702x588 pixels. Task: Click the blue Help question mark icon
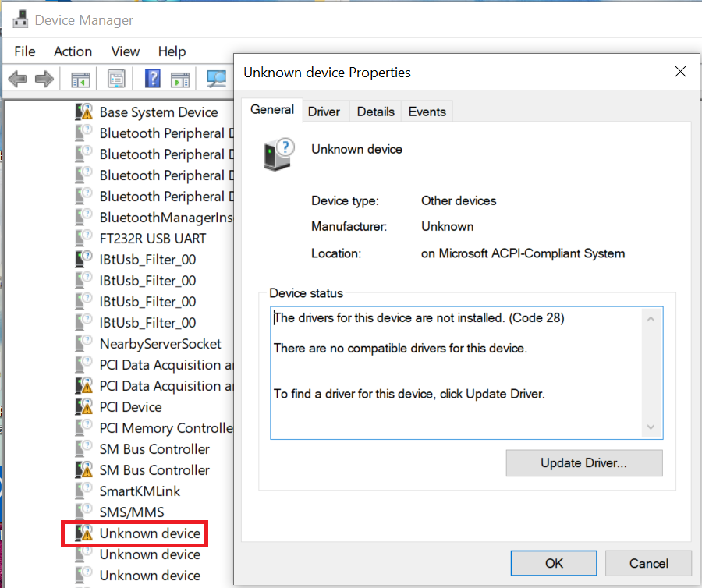(153, 79)
